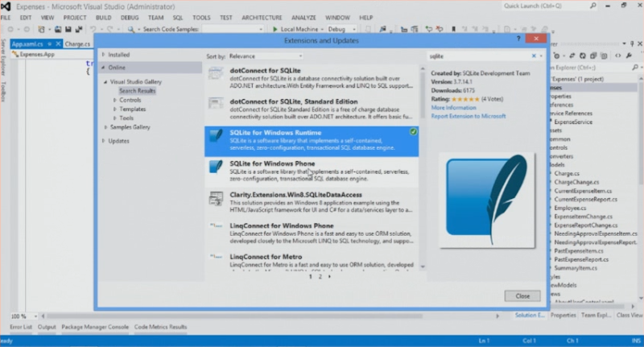Screen dimensions: 644x347
Task: Go to results page 2
Action: point(320,277)
